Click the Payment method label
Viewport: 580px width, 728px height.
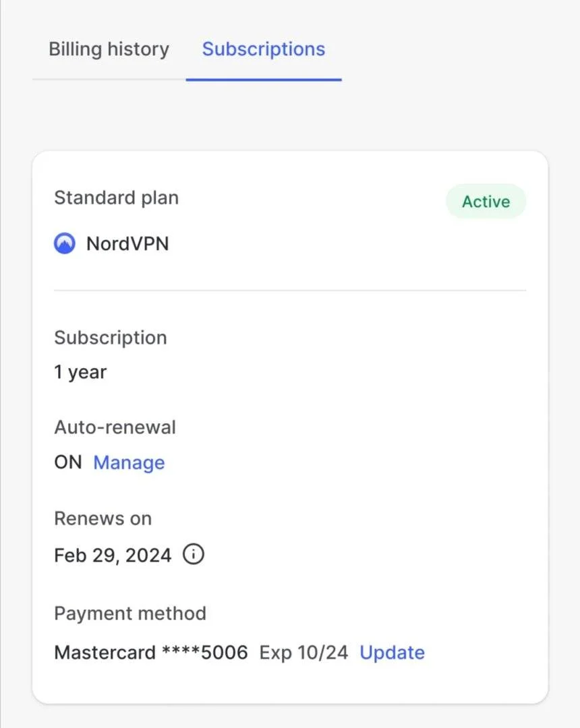[130, 613]
